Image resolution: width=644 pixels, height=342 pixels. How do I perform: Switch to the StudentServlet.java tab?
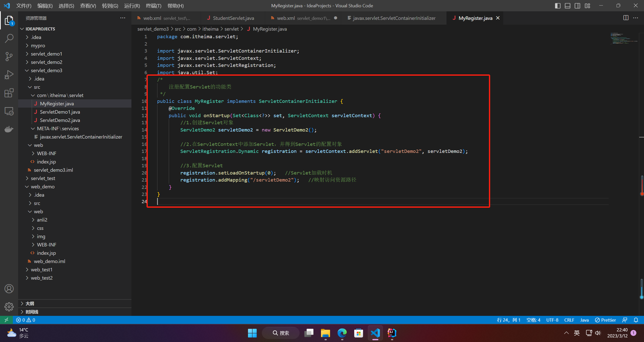[x=233, y=18]
